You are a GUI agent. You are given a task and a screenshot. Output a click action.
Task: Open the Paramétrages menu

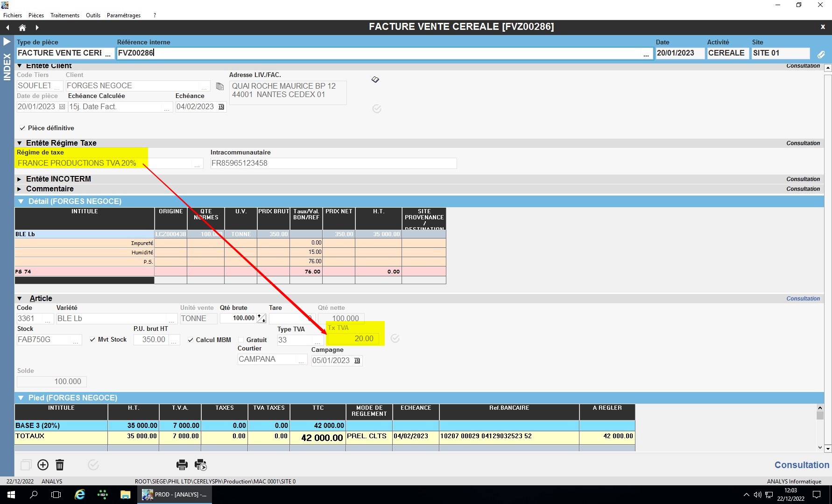pos(123,15)
